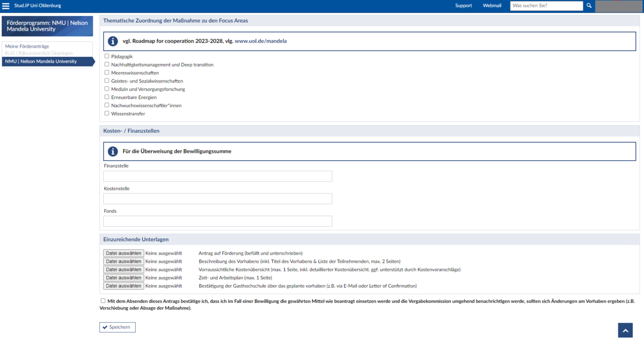Click into the Finanzstelle input field
The width and height of the screenshot is (644, 343).
pyautogui.click(x=217, y=176)
